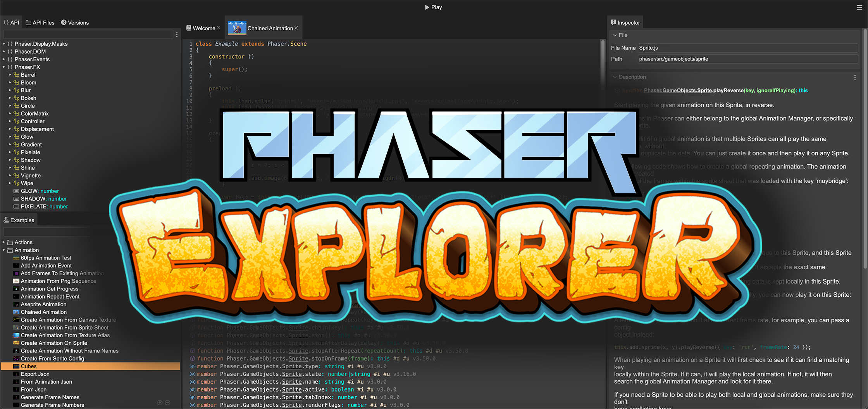
Task: Open the Generate Frame Names example
Action: point(50,397)
